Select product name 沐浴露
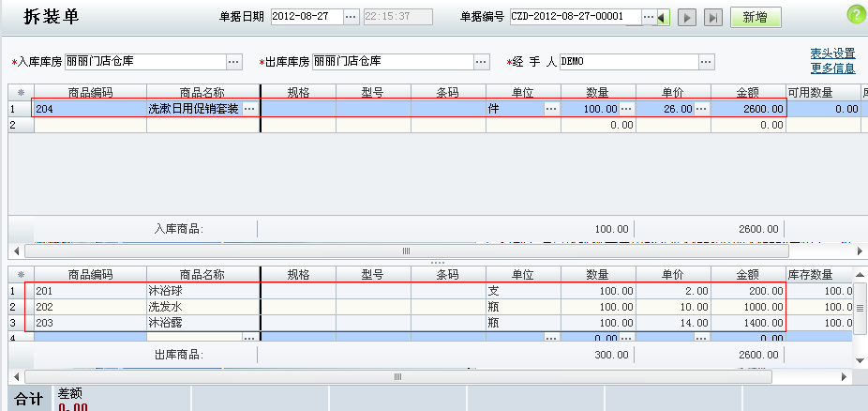The width and height of the screenshot is (868, 411). coord(203,323)
